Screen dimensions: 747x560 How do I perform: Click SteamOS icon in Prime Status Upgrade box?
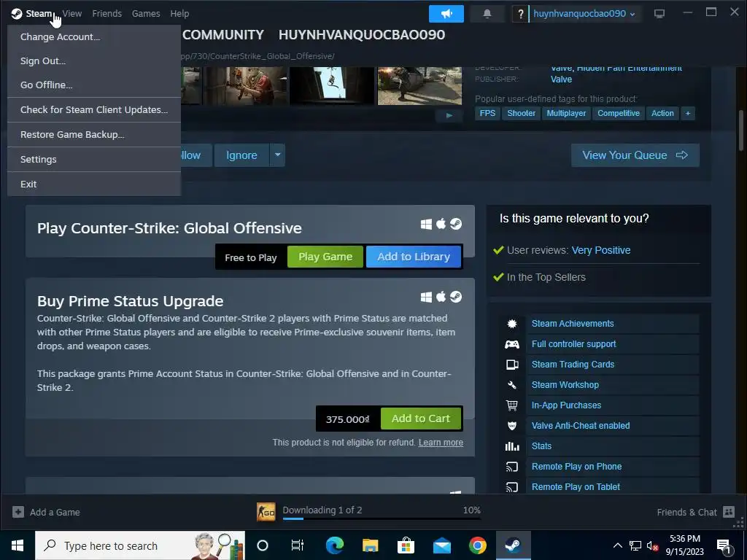pos(456,297)
